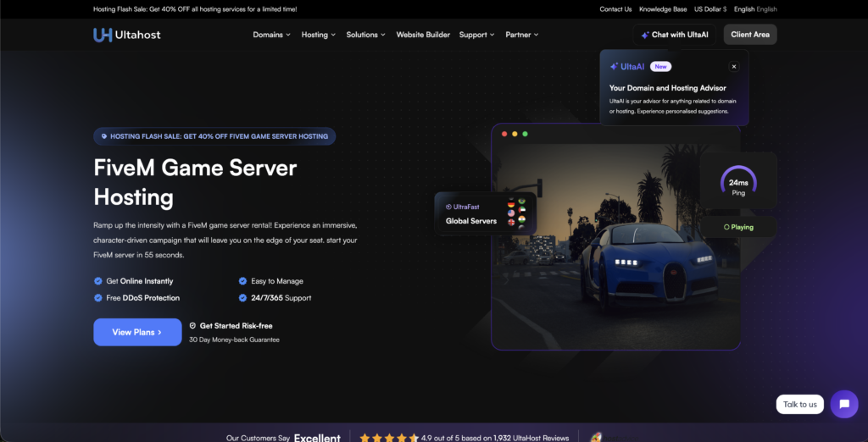Visit the Knowledge Base link

tap(663, 8)
